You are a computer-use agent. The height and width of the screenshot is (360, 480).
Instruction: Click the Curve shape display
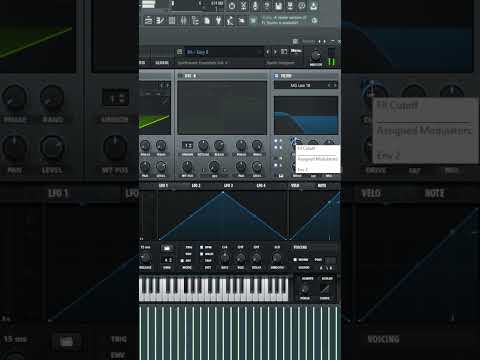[x=325, y=289]
